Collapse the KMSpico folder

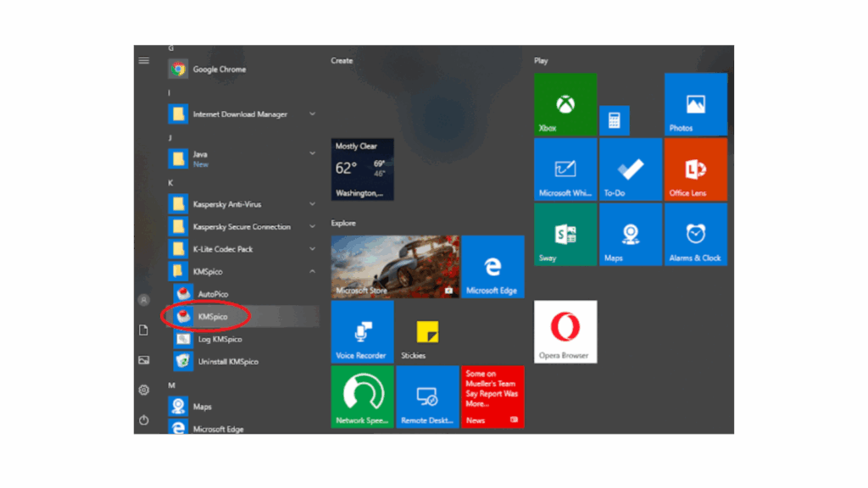(312, 270)
